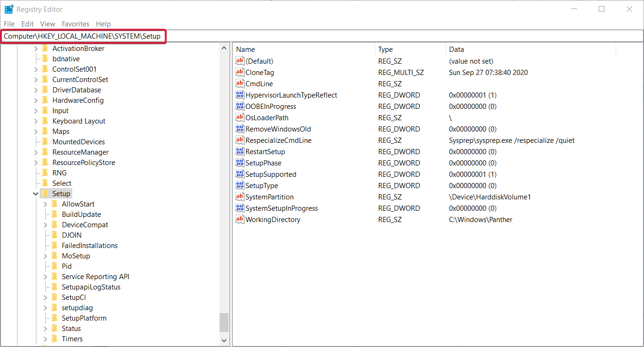Image resolution: width=644 pixels, height=347 pixels.
Task: Click the CmdLine string value icon
Action: pyautogui.click(x=240, y=84)
